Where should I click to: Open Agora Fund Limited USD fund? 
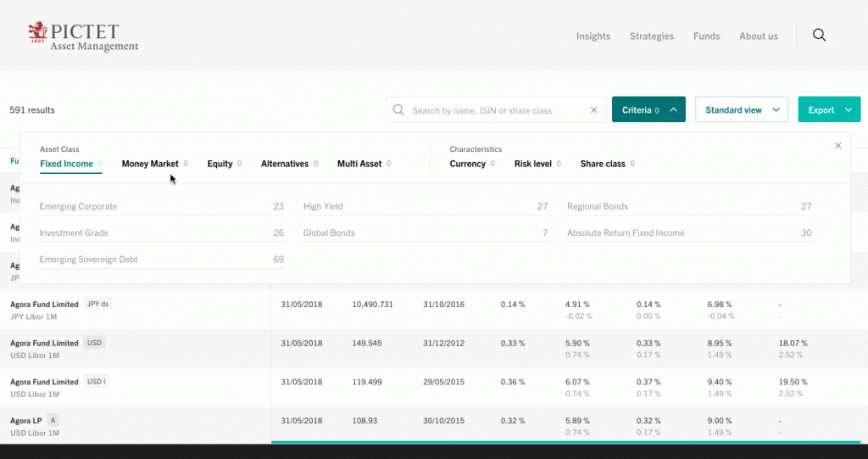click(44, 343)
